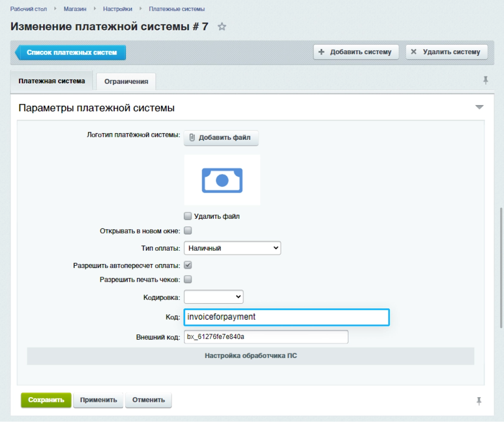Click Удалить систему button

point(446,52)
